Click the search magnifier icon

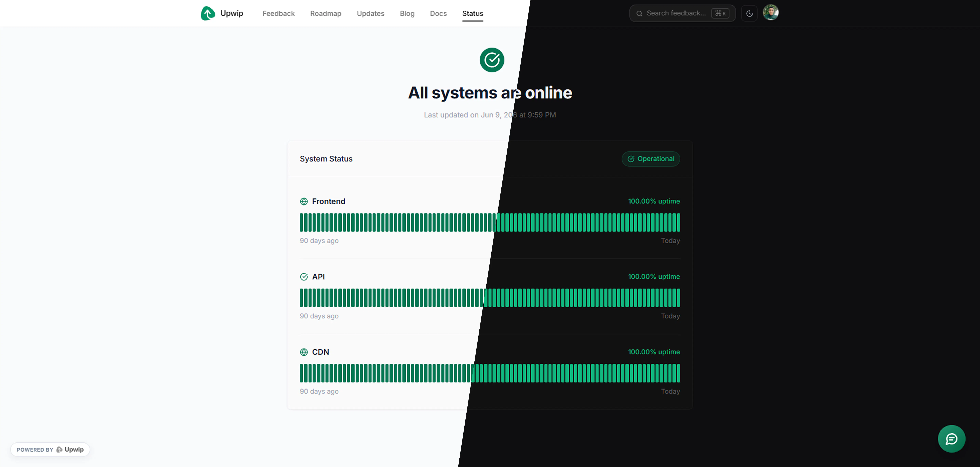tap(639, 13)
